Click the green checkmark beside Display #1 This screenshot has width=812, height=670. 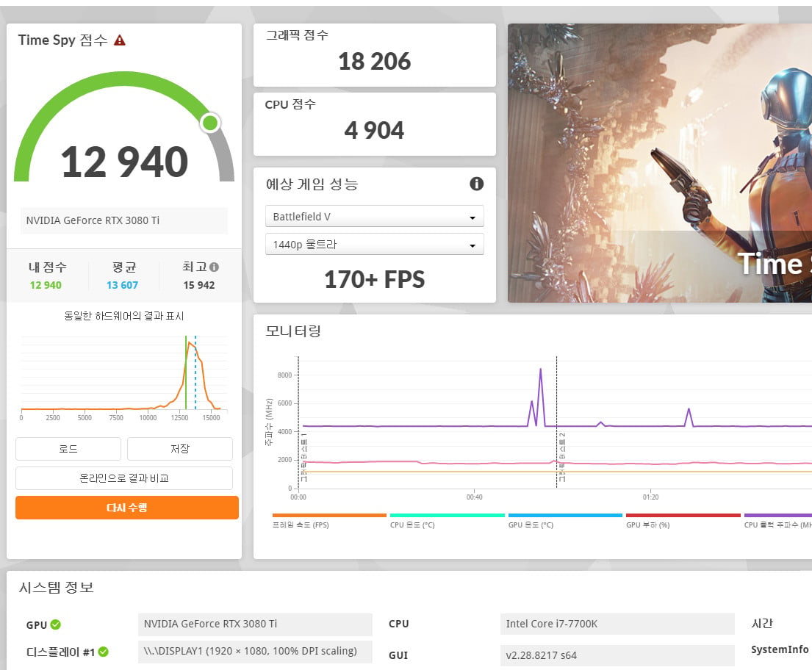[x=103, y=652]
